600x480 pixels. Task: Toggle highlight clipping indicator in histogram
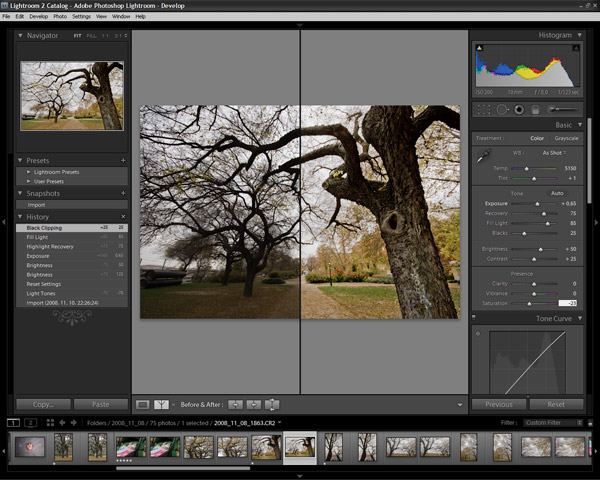point(576,48)
